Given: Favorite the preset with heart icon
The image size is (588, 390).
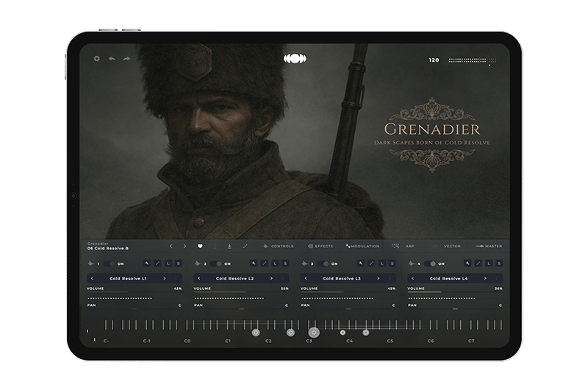Looking at the screenshot, I should [x=200, y=246].
